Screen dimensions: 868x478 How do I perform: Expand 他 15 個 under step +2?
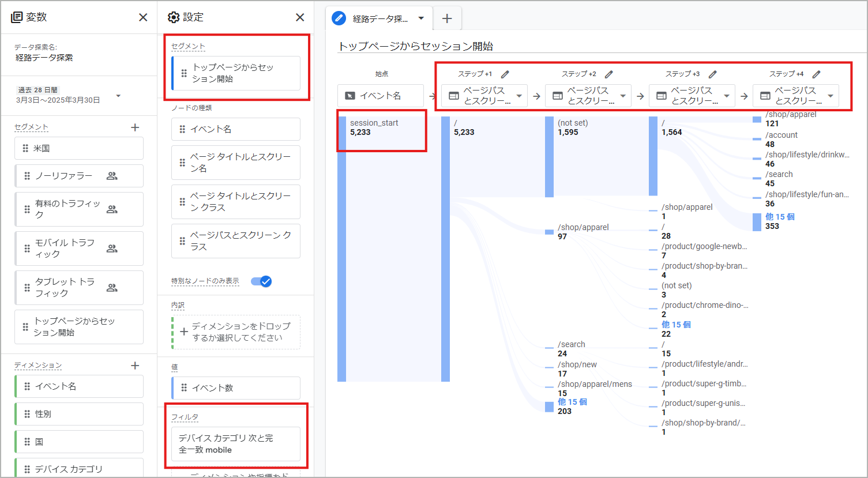(572, 402)
